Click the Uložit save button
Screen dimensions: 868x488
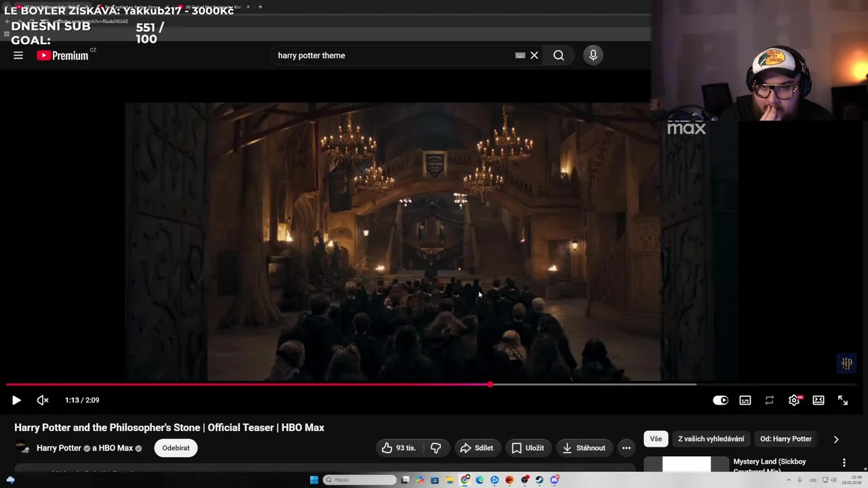[528, 448]
